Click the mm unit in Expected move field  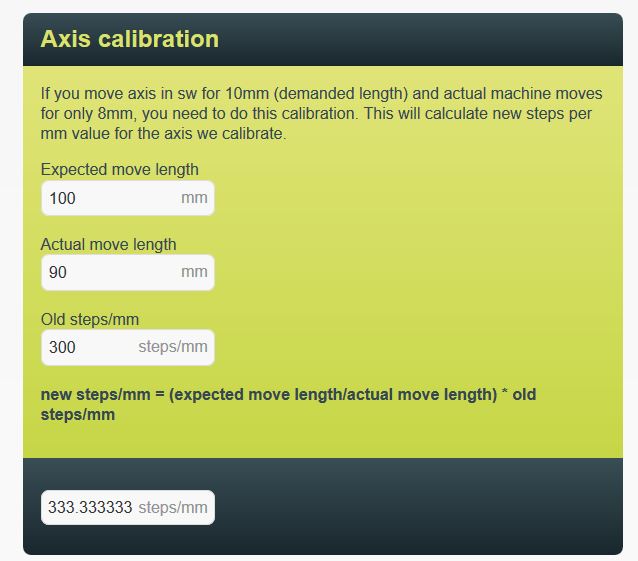point(194,198)
